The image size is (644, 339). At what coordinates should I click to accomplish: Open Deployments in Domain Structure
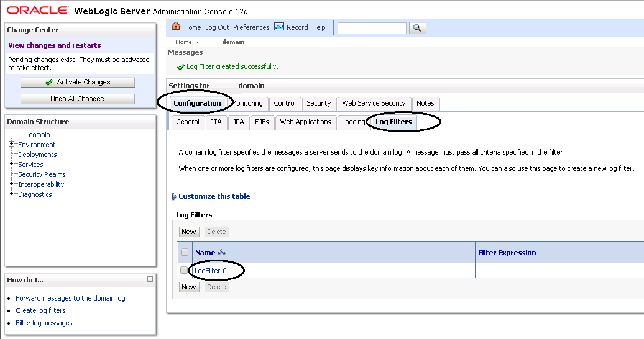pyautogui.click(x=37, y=155)
